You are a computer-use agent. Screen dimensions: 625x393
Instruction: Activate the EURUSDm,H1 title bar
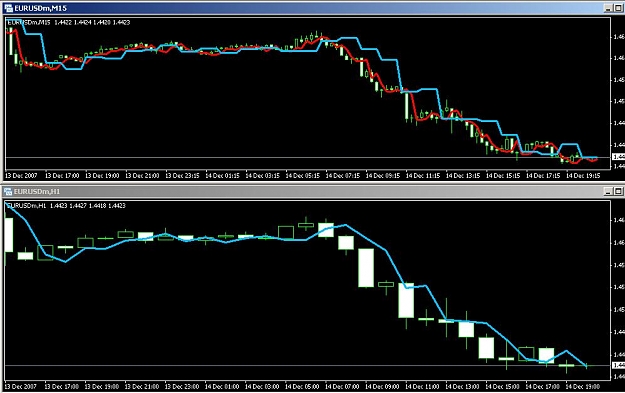(312, 192)
